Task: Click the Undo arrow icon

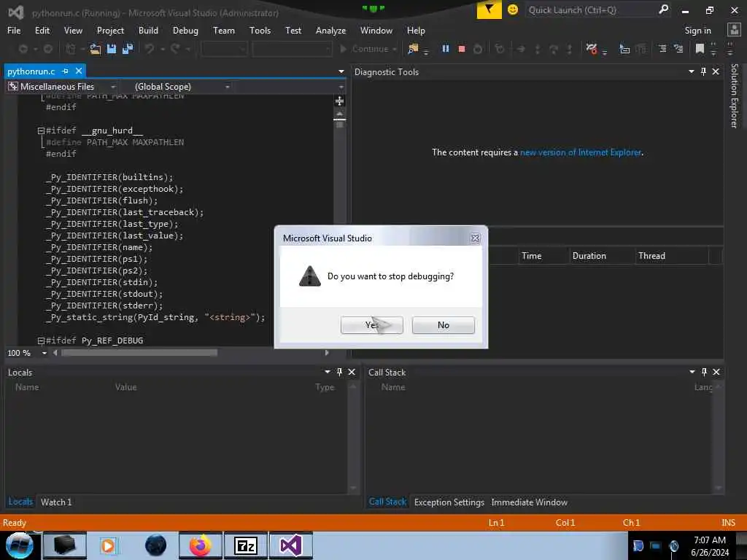Action: click(150, 49)
